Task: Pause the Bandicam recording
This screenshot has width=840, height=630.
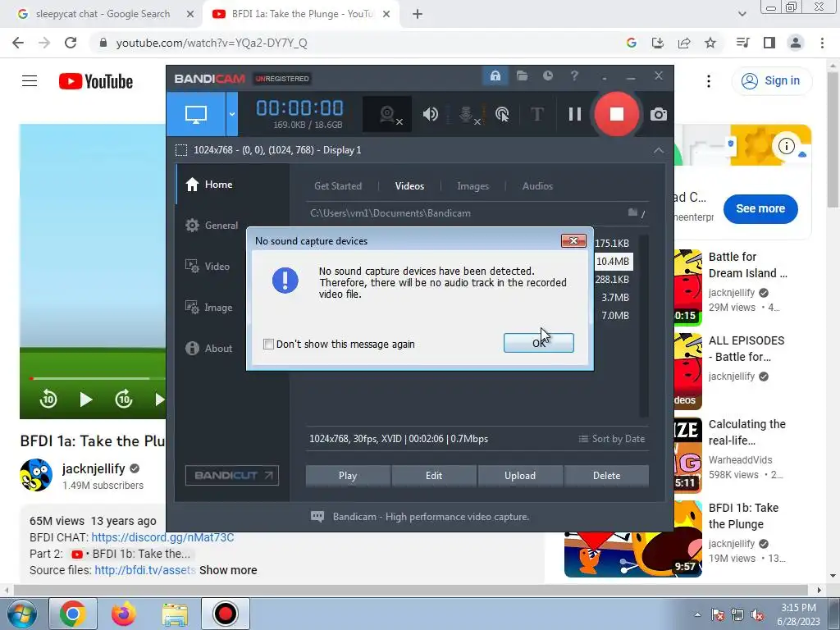Action: [575, 114]
